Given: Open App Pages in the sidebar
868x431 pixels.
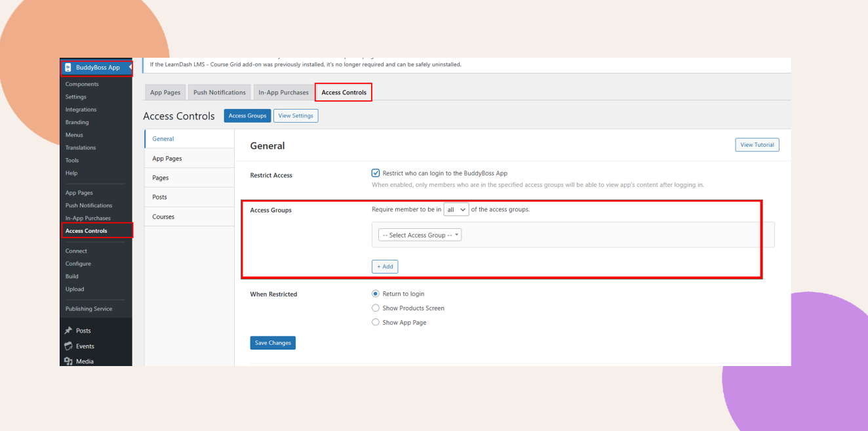Looking at the screenshot, I should (79, 193).
